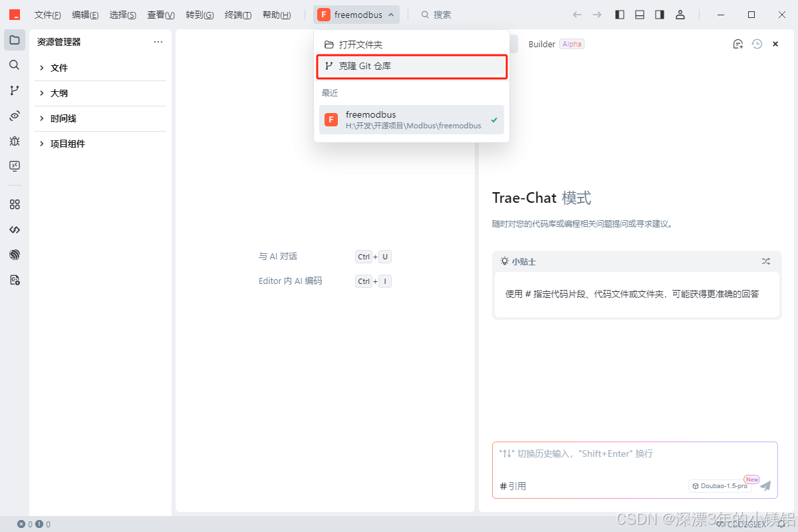The height and width of the screenshot is (532, 798).
Task: Close the AI chat panel
Action: click(775, 44)
